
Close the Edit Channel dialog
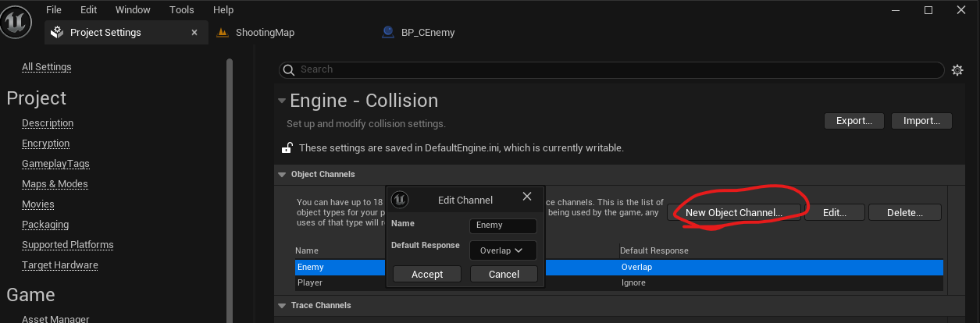[x=526, y=197]
